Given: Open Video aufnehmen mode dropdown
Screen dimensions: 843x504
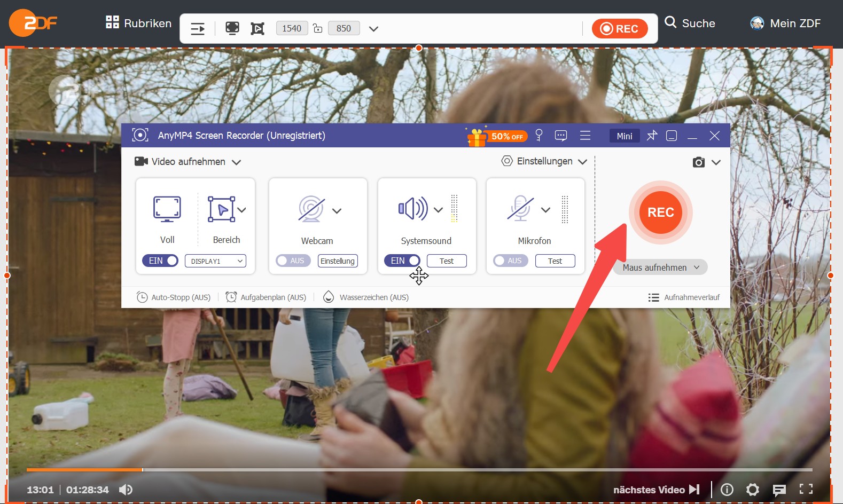Looking at the screenshot, I should point(188,161).
